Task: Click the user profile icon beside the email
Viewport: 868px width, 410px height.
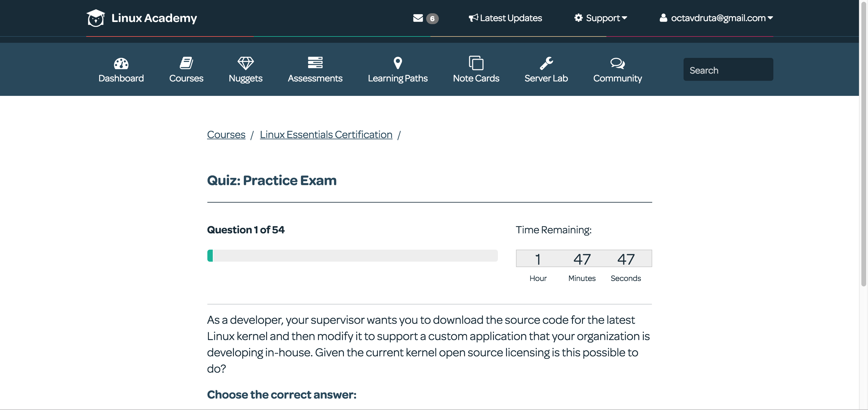Action: pos(663,17)
